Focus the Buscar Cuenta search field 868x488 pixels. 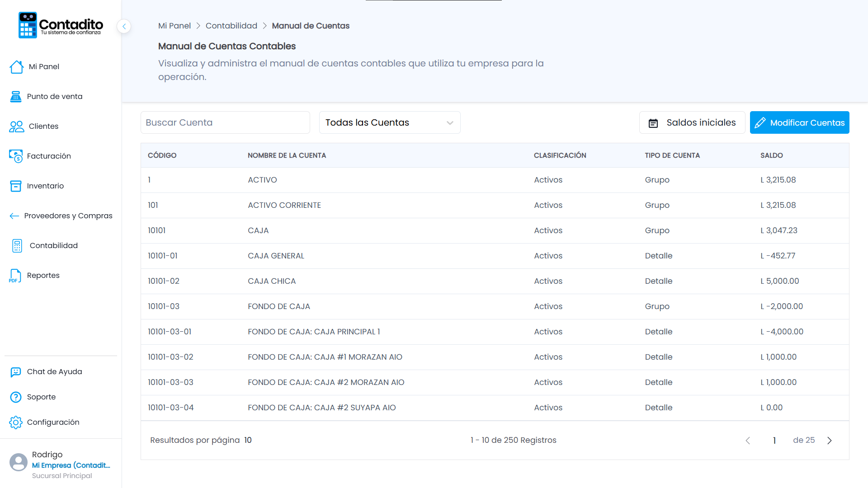click(x=225, y=122)
